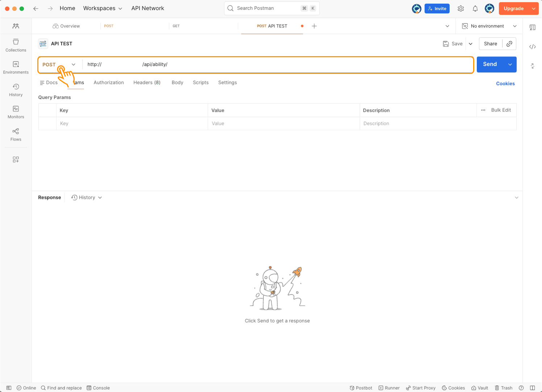Open the Vault in status bar

pyautogui.click(x=480, y=388)
